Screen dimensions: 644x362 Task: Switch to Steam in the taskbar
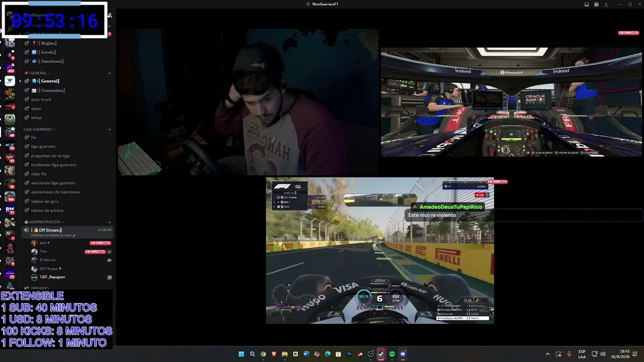[x=381, y=354]
